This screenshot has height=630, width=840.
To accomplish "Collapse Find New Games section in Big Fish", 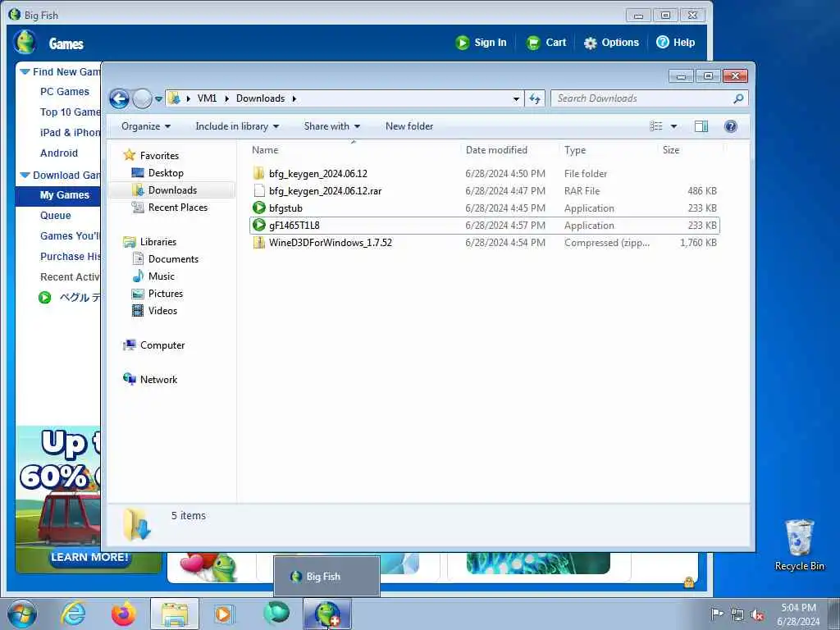I will (x=25, y=72).
